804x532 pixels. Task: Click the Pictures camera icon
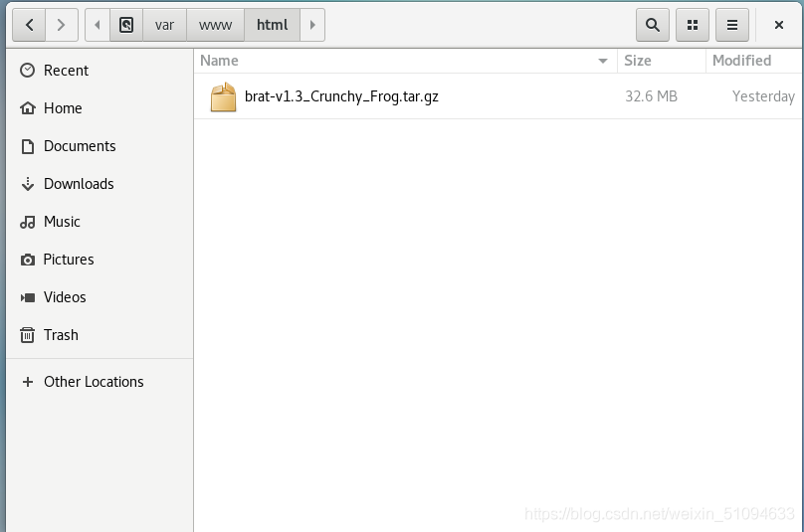pyautogui.click(x=28, y=260)
